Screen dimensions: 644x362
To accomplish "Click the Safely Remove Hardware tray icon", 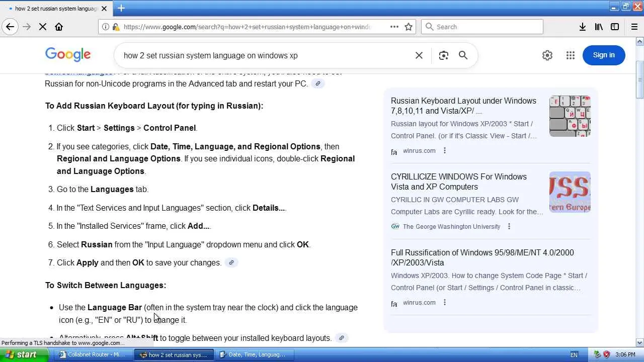I will tap(597, 354).
